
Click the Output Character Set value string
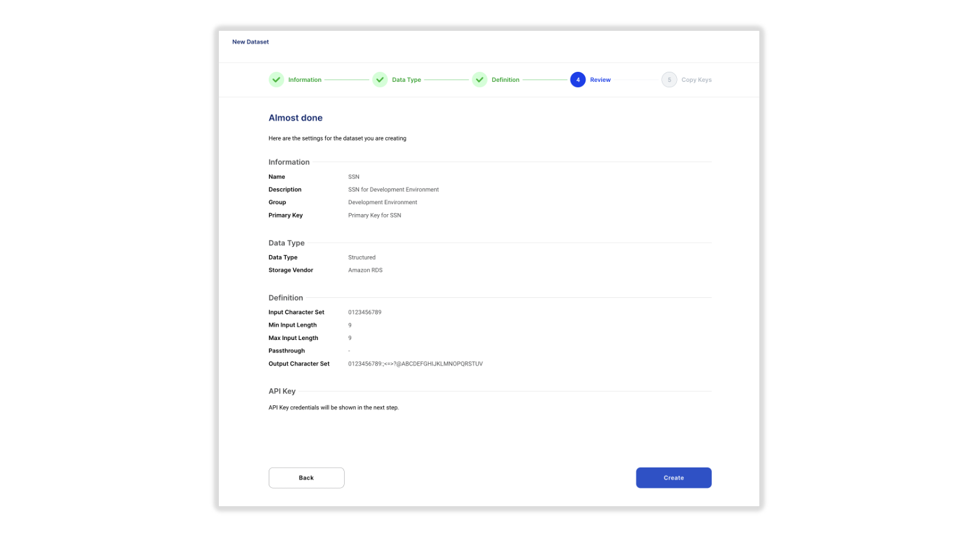pos(415,364)
